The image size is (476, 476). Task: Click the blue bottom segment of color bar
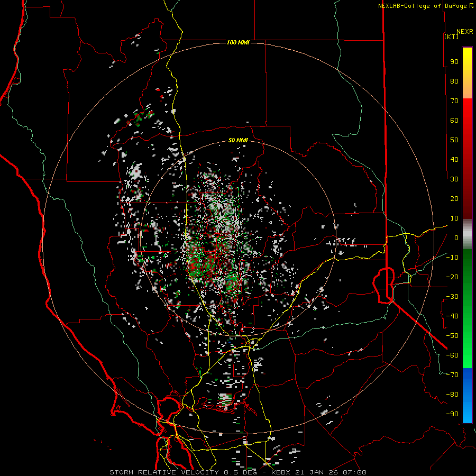(467, 395)
